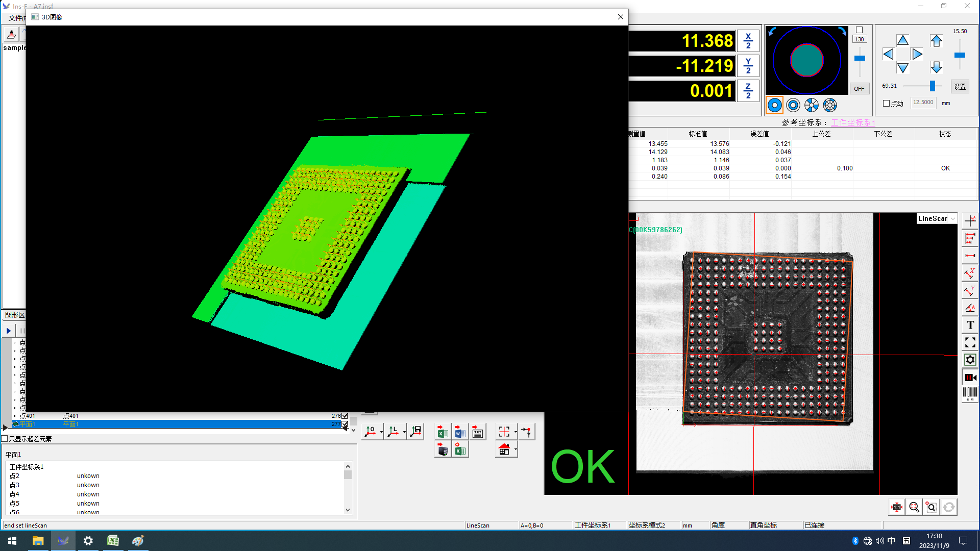980x551 pixels.
Task: Move stage up with blue triangle arrow
Action: 902,40
